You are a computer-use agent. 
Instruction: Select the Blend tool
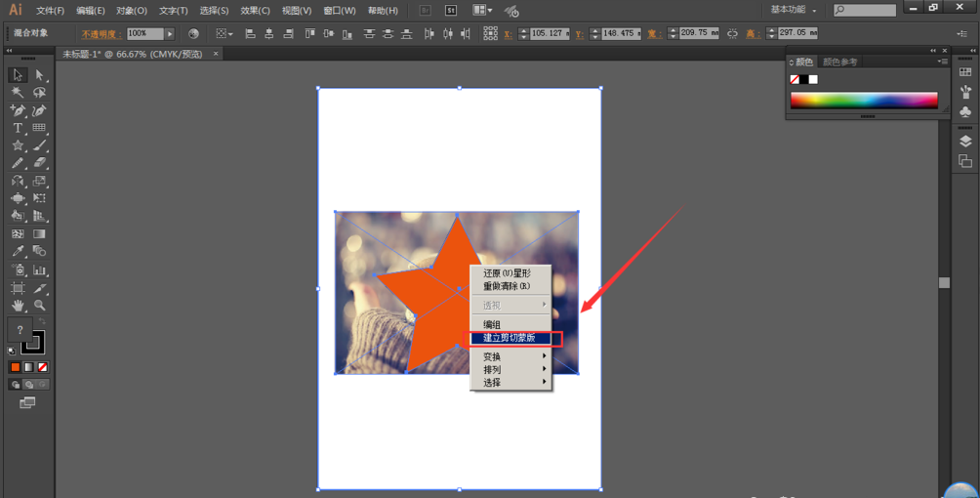point(39,252)
